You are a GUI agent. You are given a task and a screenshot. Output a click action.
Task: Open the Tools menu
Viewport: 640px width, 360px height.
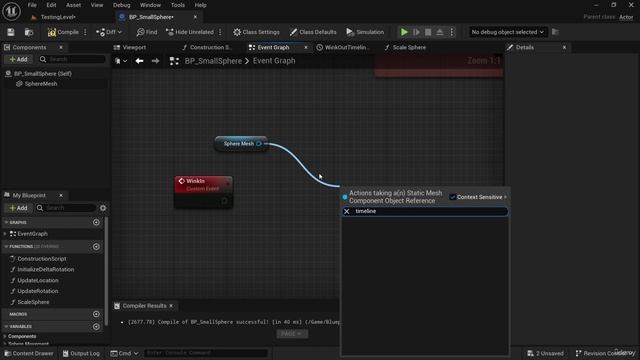178,5
